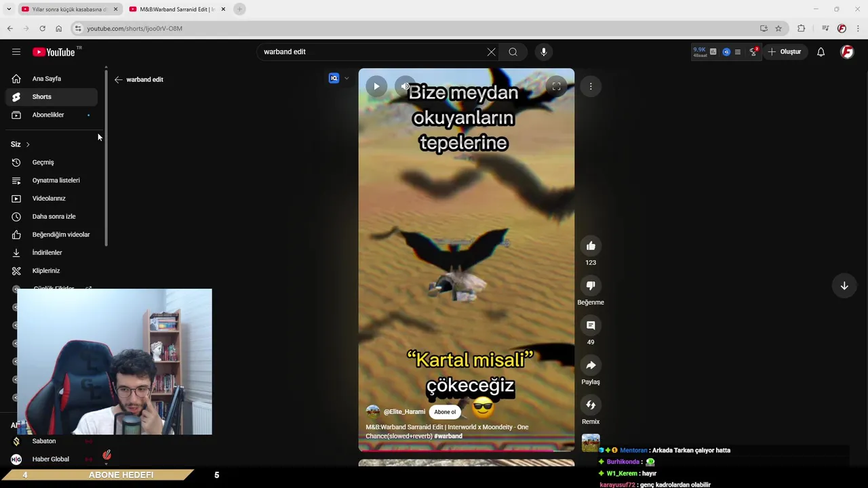Close the M&B:Warband Sarranid Edit tab
The width and height of the screenshot is (868, 488).
coord(223,9)
